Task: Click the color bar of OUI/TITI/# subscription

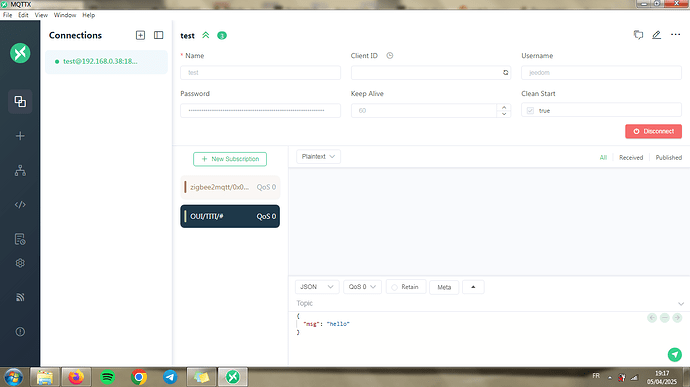Action: click(x=185, y=216)
